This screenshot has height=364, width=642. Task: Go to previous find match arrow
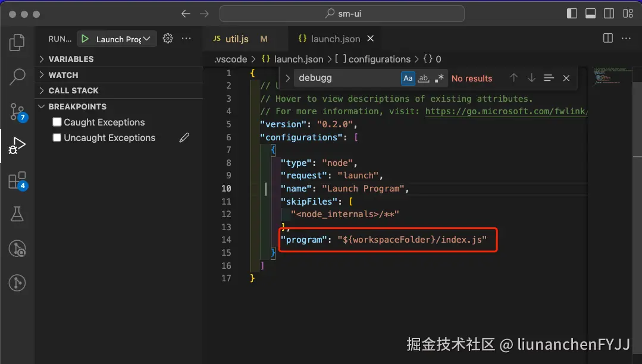tap(514, 78)
